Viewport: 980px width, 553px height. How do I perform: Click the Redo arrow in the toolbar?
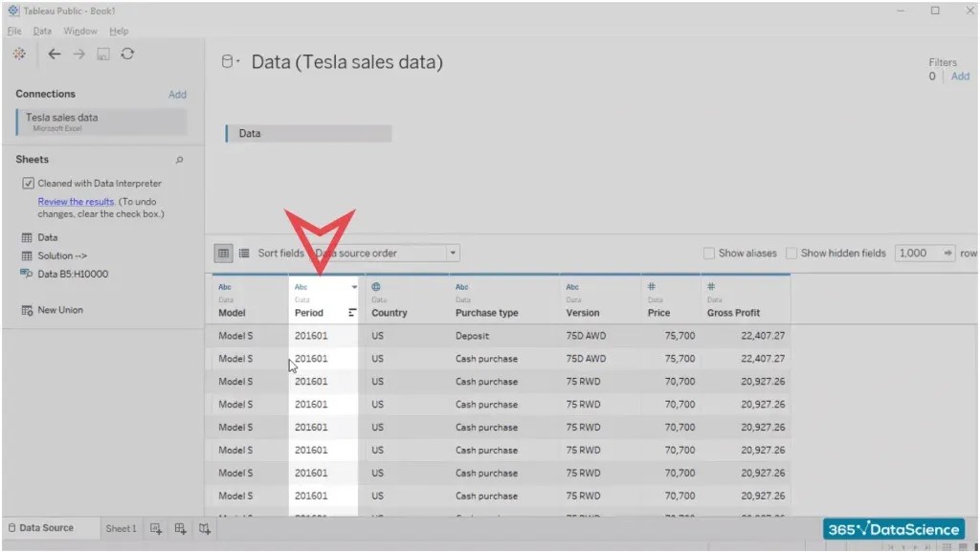78,55
